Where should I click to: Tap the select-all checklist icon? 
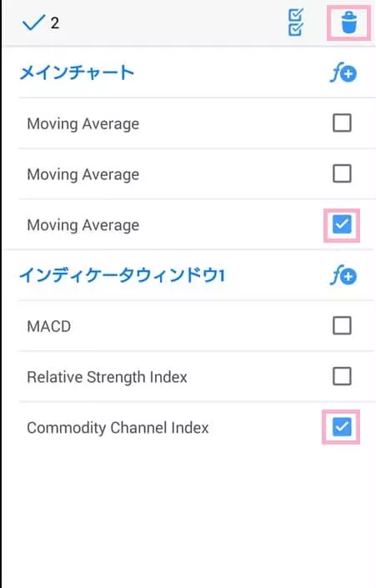[296, 23]
